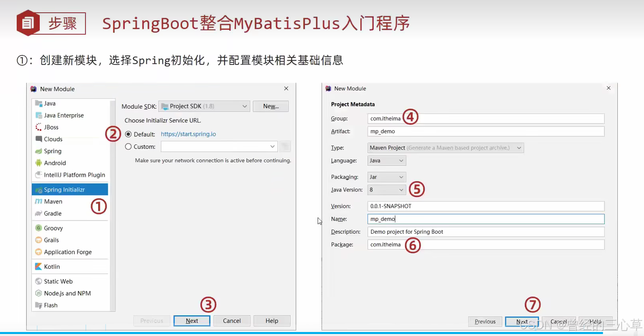Click the Gradle elephant icon
This screenshot has height=336, width=644.
[39, 213]
